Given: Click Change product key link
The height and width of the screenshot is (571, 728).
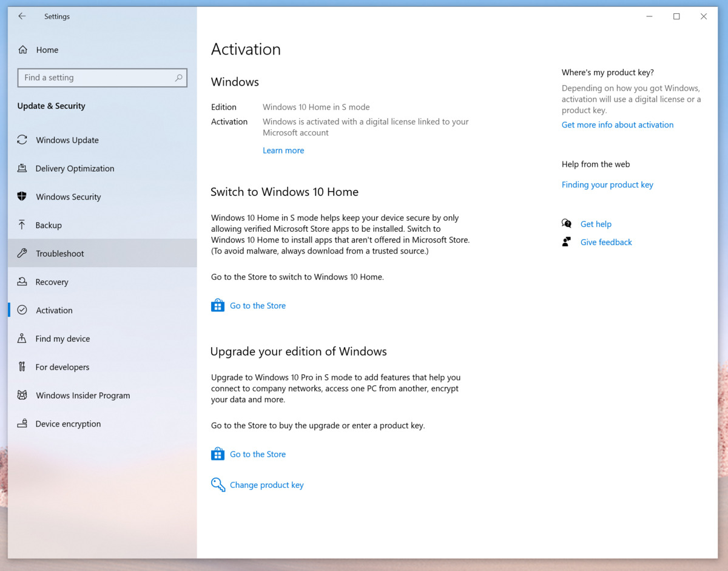Looking at the screenshot, I should 267,485.
